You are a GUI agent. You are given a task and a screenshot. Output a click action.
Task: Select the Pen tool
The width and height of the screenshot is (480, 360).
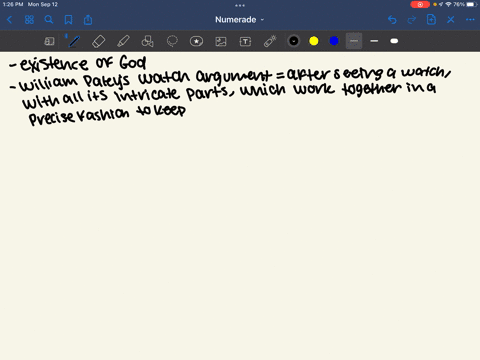(74, 41)
